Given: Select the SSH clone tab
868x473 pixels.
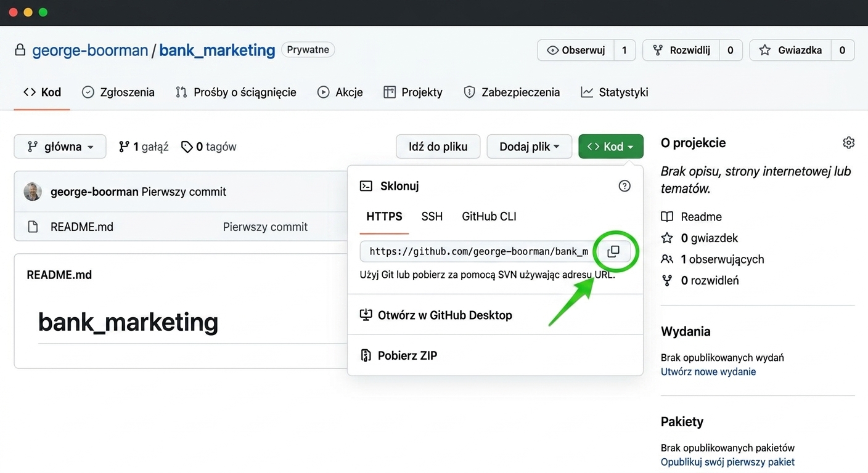Looking at the screenshot, I should (432, 217).
